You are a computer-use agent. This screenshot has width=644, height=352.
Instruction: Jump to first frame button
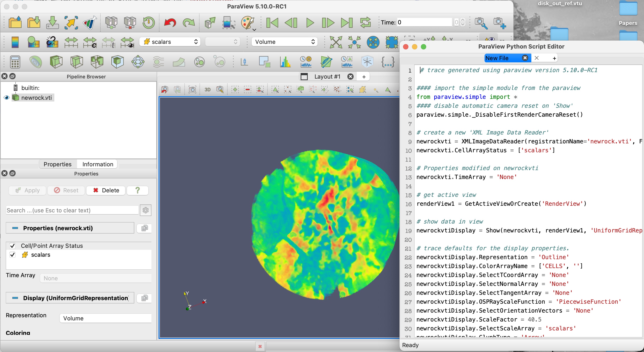(x=272, y=23)
